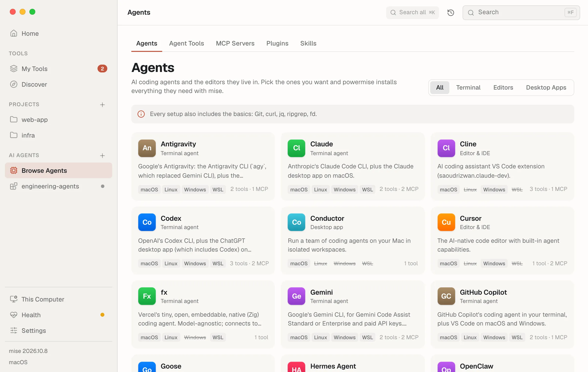Click the 'mise 2026.10.8' version text

click(28, 351)
